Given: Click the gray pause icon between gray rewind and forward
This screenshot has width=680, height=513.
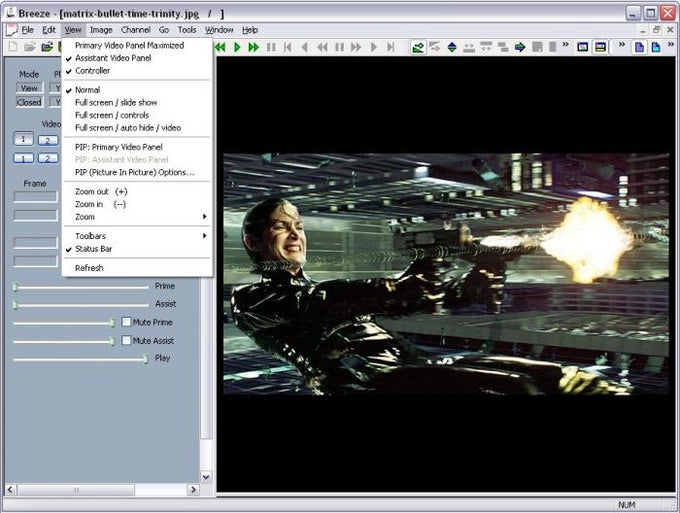Looking at the screenshot, I should click(x=339, y=47).
